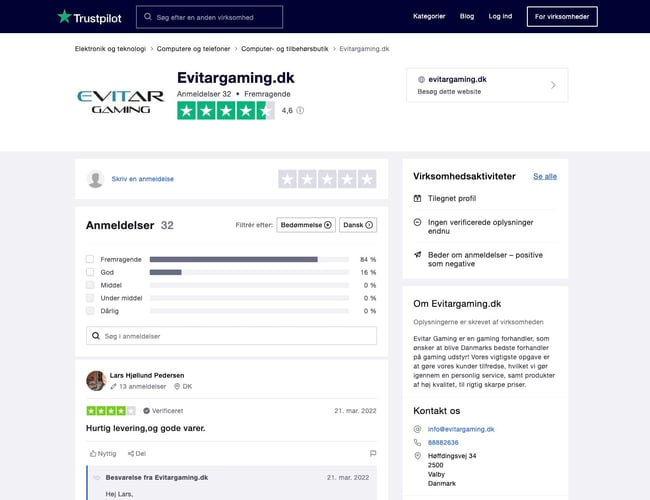Open the Blog page
The image size is (650, 500).
467,16
